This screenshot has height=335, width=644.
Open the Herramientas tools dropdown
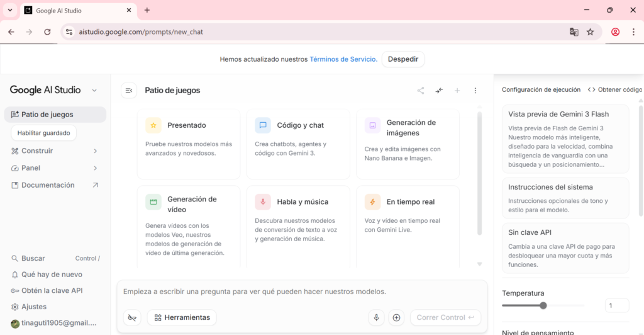point(182,317)
